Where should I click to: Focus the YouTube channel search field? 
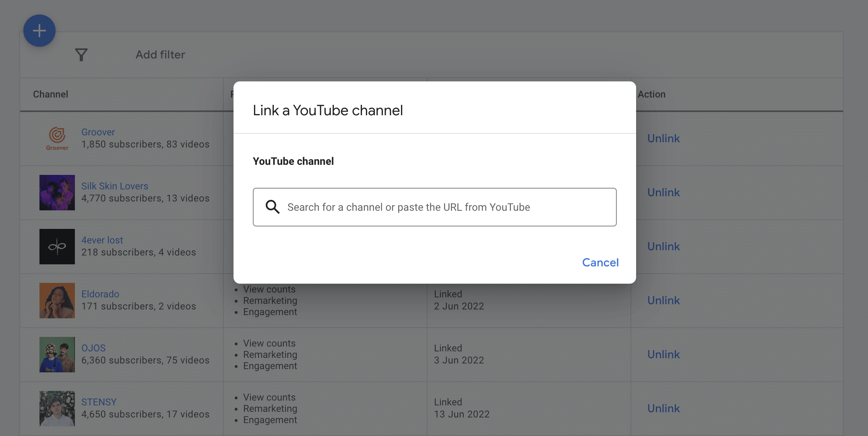(x=434, y=207)
